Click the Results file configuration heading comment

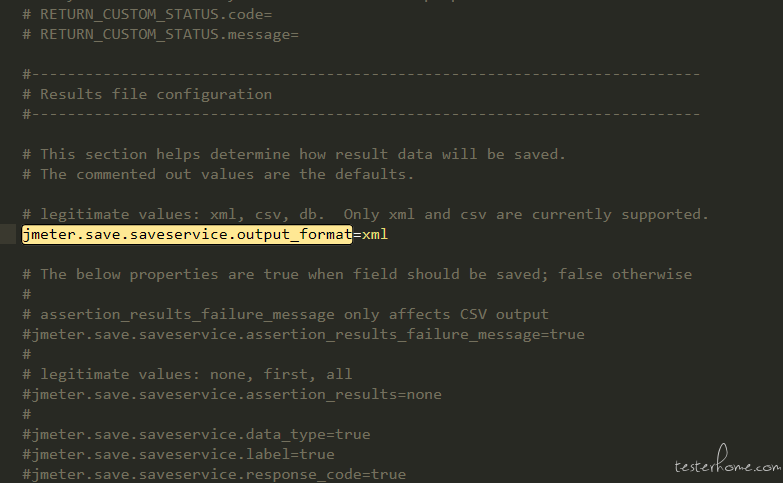coord(147,94)
